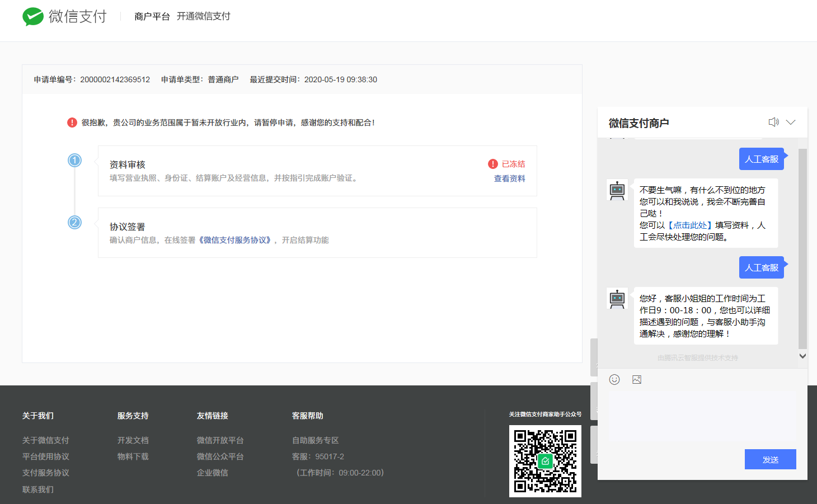Click submission time 2020-05-19 09:38:30
Screen dimensions: 817x504
point(341,79)
